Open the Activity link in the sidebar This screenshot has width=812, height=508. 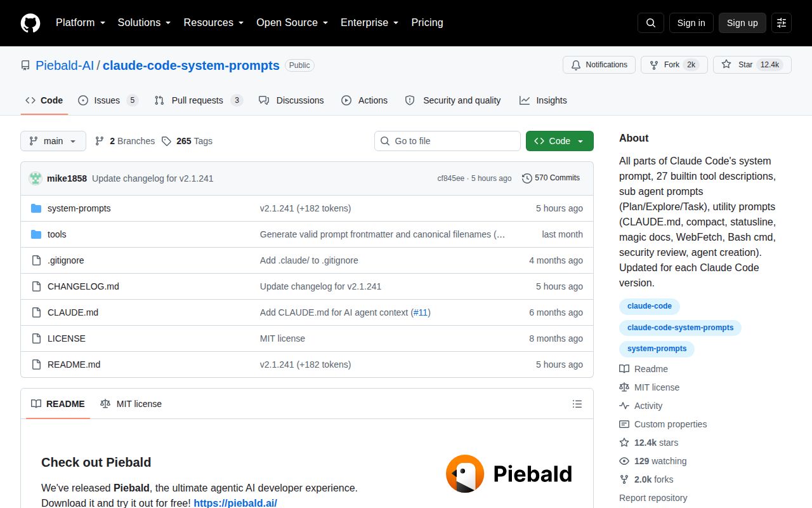coord(641,406)
